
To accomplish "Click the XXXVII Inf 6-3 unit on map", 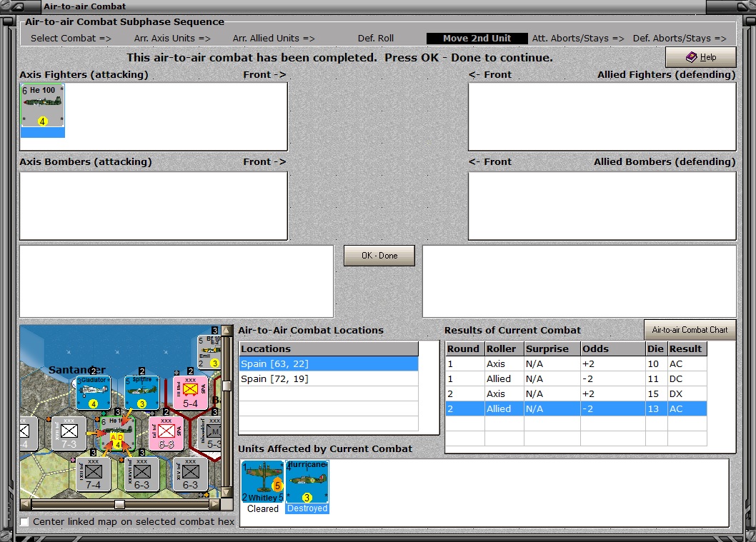I will 141,474.
